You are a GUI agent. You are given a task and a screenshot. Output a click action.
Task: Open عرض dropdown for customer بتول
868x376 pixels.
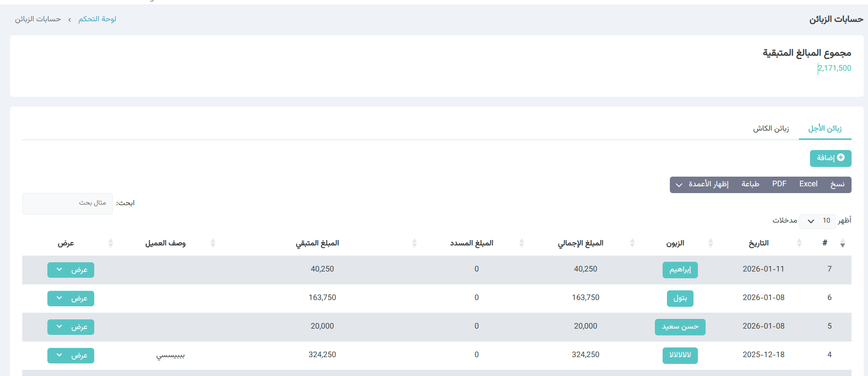point(71,299)
